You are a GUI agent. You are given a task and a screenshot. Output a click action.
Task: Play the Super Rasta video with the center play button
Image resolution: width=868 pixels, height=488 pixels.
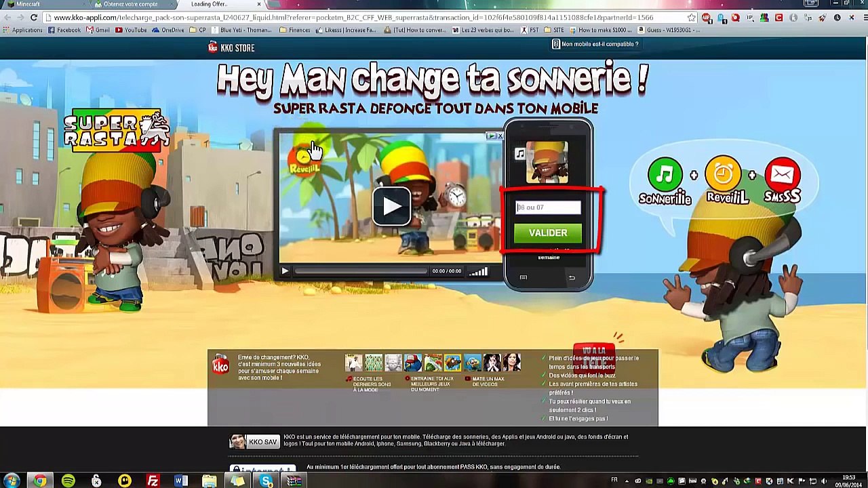[392, 206]
